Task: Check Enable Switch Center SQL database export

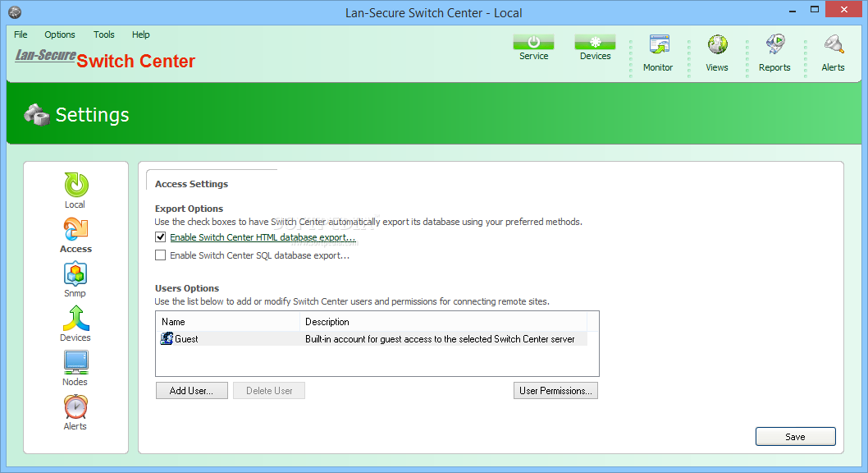Action: (x=161, y=255)
